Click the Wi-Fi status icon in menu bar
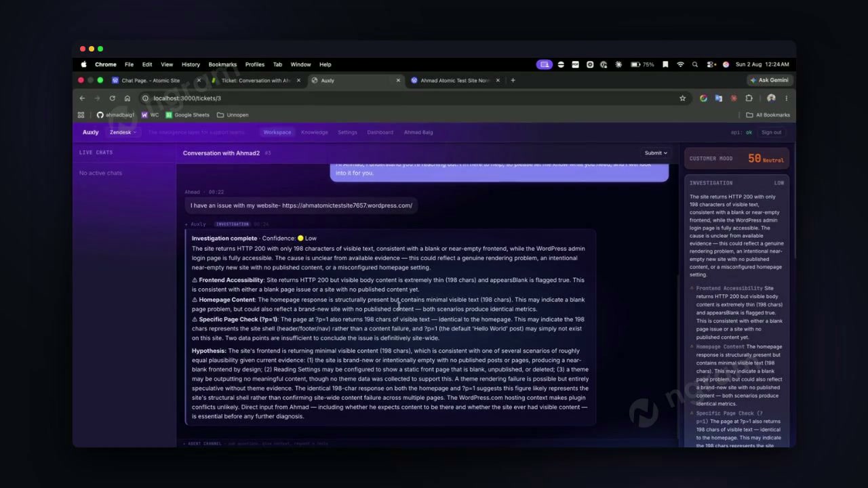This screenshot has width=868, height=488. [x=680, y=64]
